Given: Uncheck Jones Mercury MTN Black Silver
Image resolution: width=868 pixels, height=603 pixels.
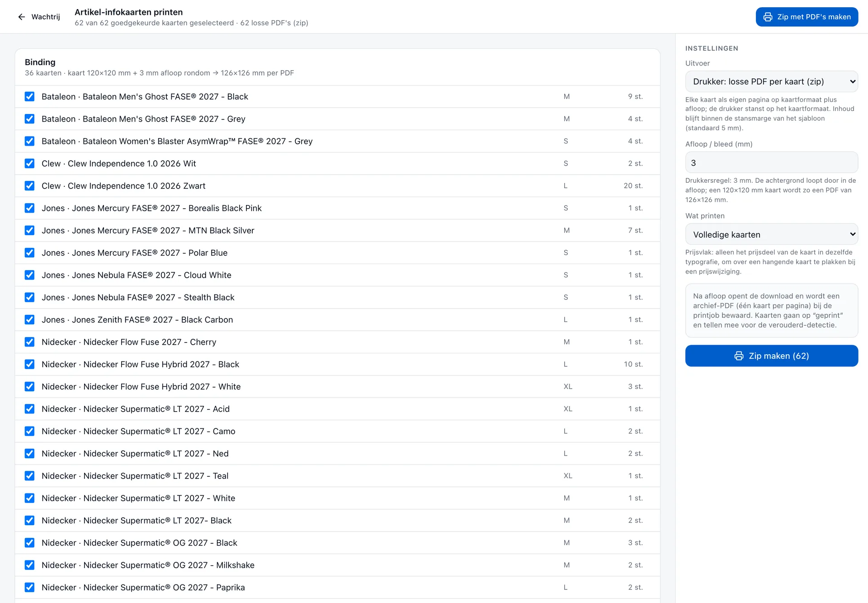Looking at the screenshot, I should (x=29, y=230).
